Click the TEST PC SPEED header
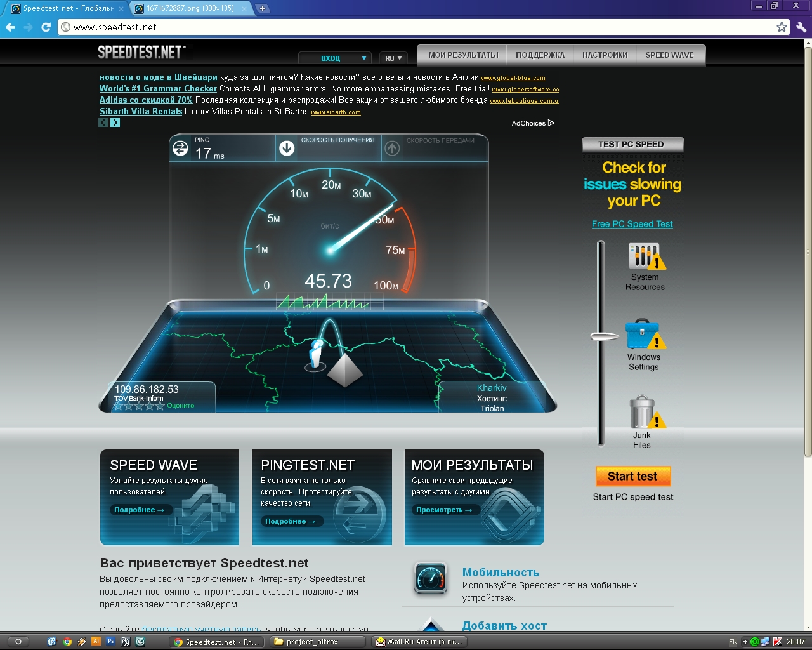The height and width of the screenshot is (650, 812). pyautogui.click(x=632, y=145)
